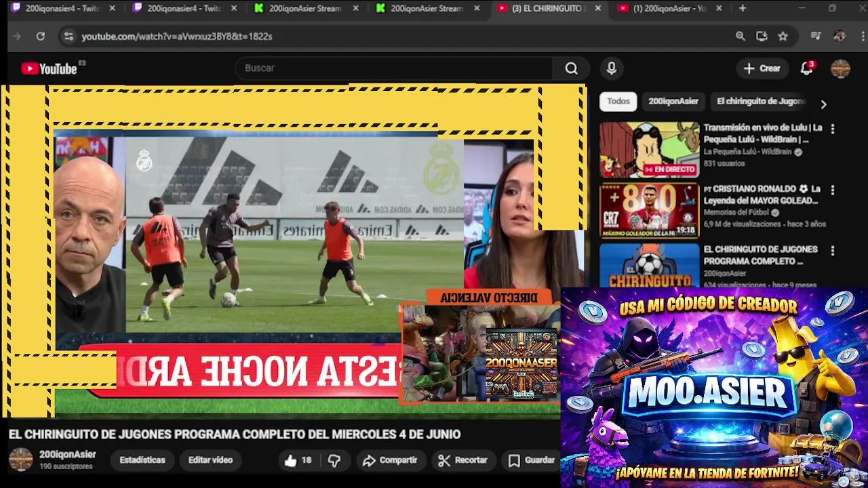Image resolution: width=868 pixels, height=488 pixels.
Task: Click channel 'La Pequeña Lulú - WildBrain'
Action: [x=748, y=152]
